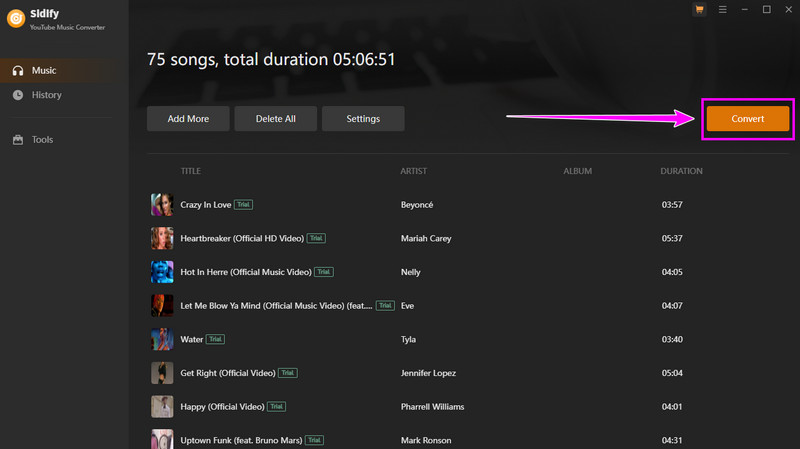Click the 04:01 duration value

(x=672, y=407)
